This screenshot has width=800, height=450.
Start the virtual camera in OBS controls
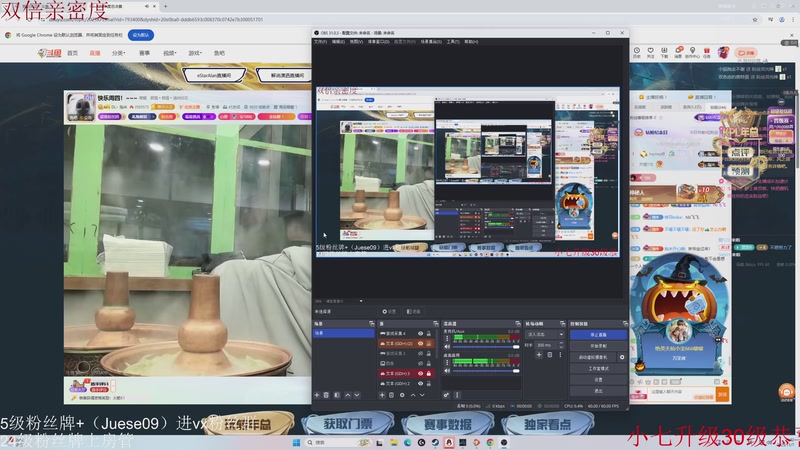click(593, 357)
